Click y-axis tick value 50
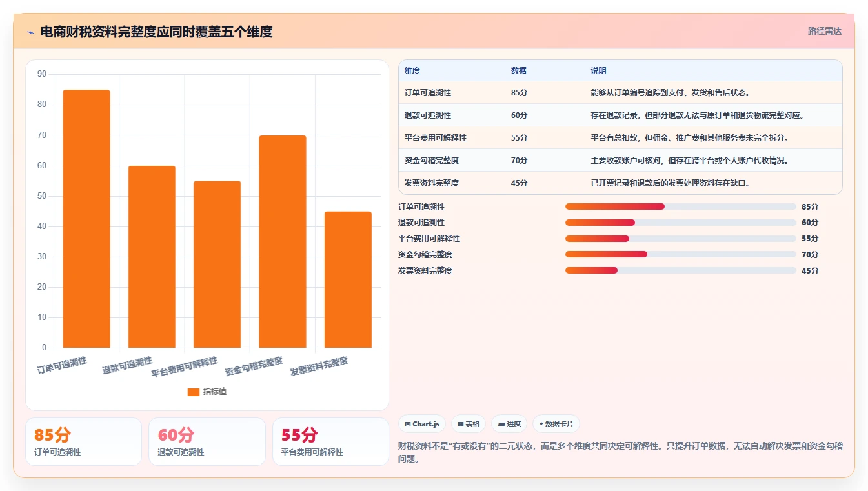This screenshot has height=491, width=868. (42, 196)
